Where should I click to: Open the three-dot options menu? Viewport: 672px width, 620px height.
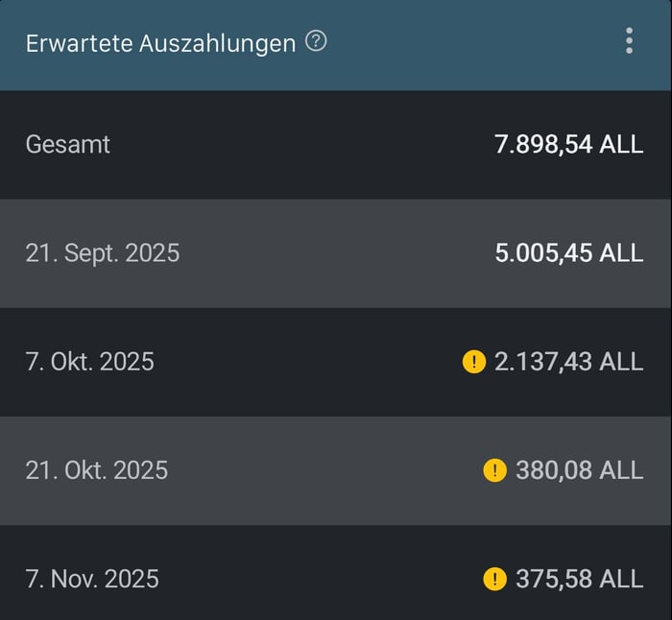629,41
